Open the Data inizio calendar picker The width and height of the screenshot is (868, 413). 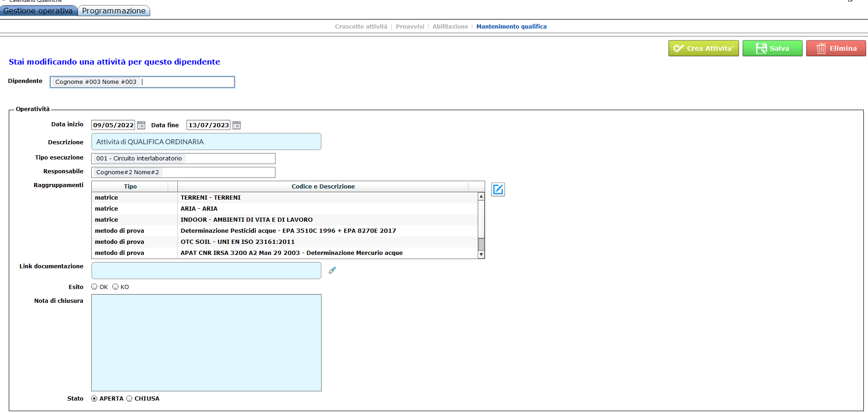[141, 125]
